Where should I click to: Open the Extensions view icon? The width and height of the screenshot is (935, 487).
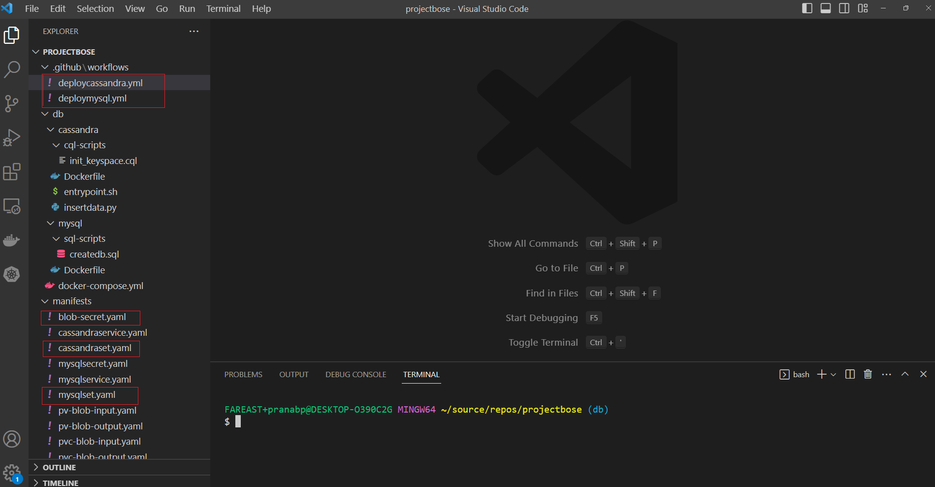tap(12, 172)
